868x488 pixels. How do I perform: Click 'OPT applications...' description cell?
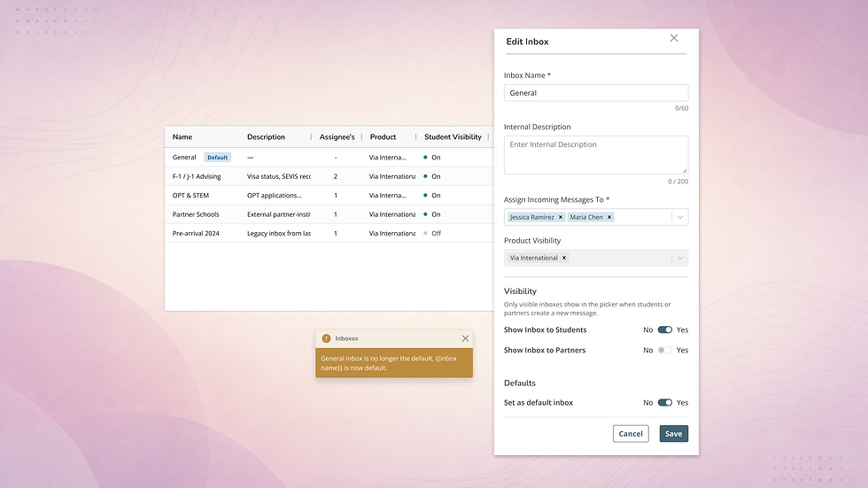[x=274, y=196]
